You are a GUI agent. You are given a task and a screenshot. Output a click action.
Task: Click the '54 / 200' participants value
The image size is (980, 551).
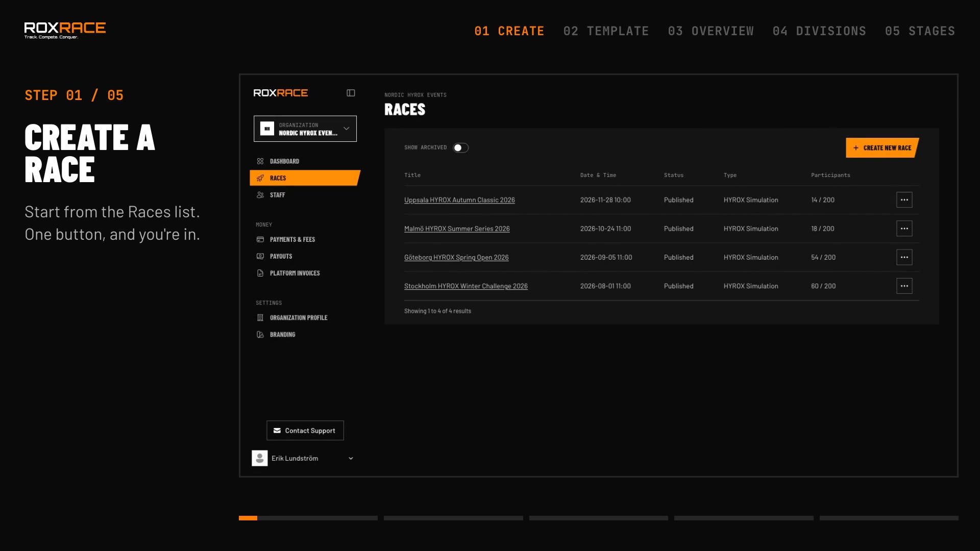point(823,257)
